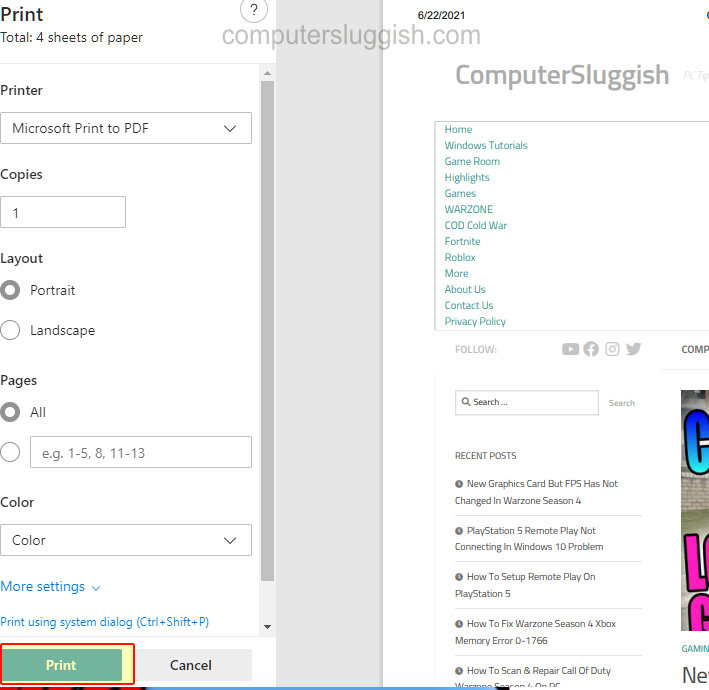Open the print help question mark icon

[254, 9]
